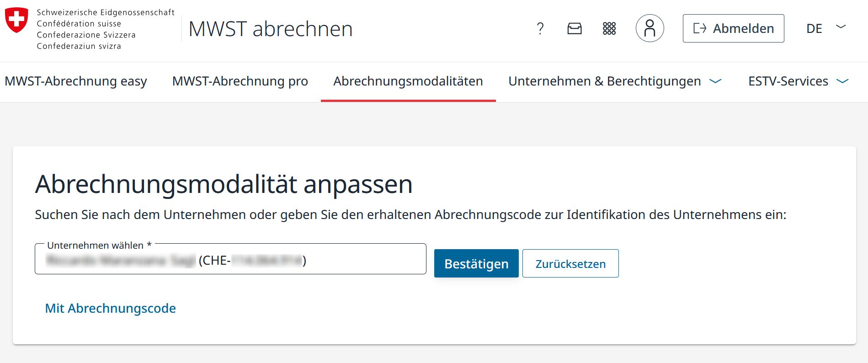Expand the Unternehmen & Berechtigungen menu

pos(615,81)
